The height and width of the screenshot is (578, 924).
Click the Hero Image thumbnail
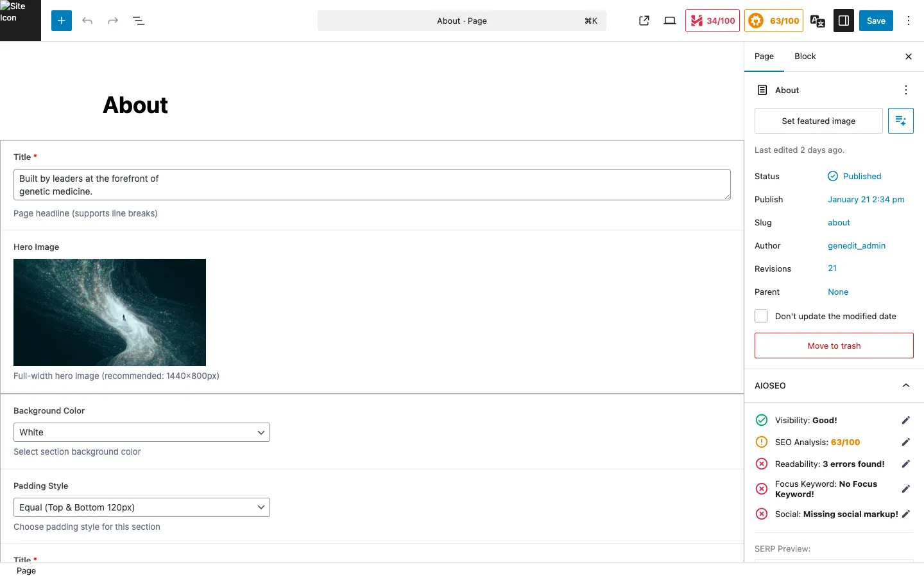[110, 312]
